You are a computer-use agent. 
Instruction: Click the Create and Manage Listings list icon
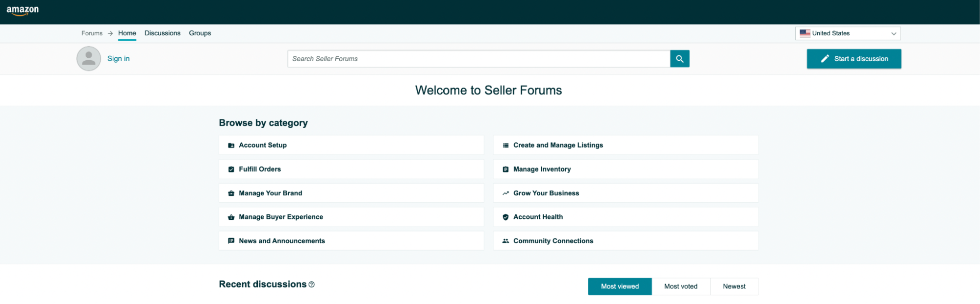(x=505, y=145)
